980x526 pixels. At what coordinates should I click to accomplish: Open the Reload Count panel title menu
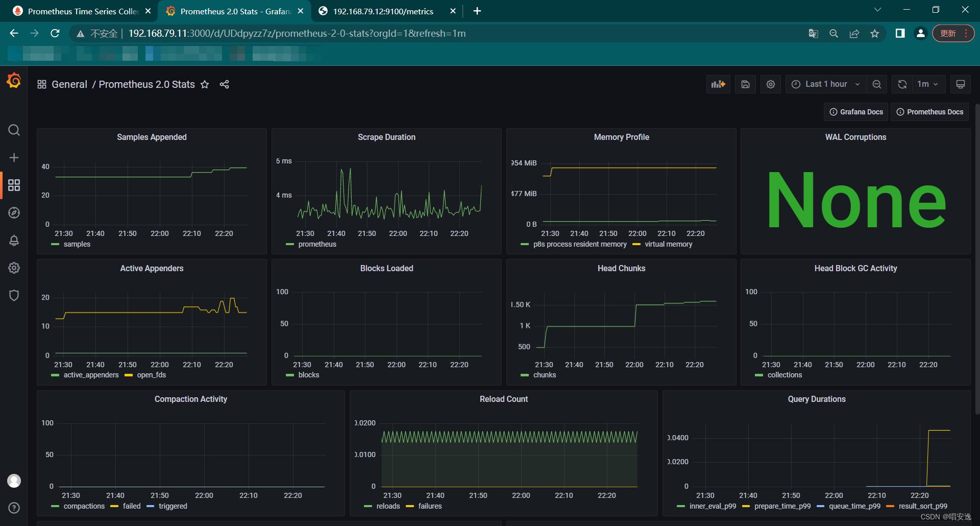[504, 399]
